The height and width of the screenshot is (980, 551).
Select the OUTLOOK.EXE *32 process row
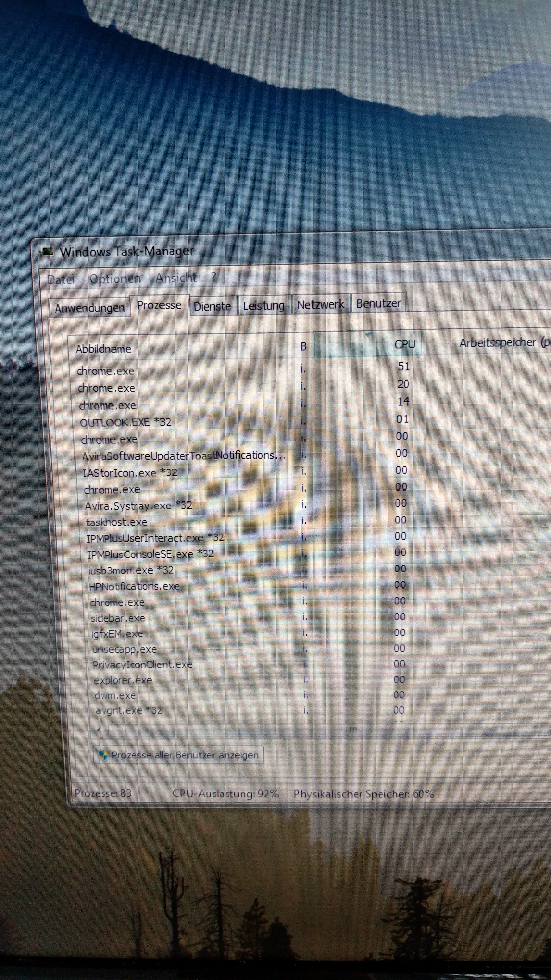point(126,422)
